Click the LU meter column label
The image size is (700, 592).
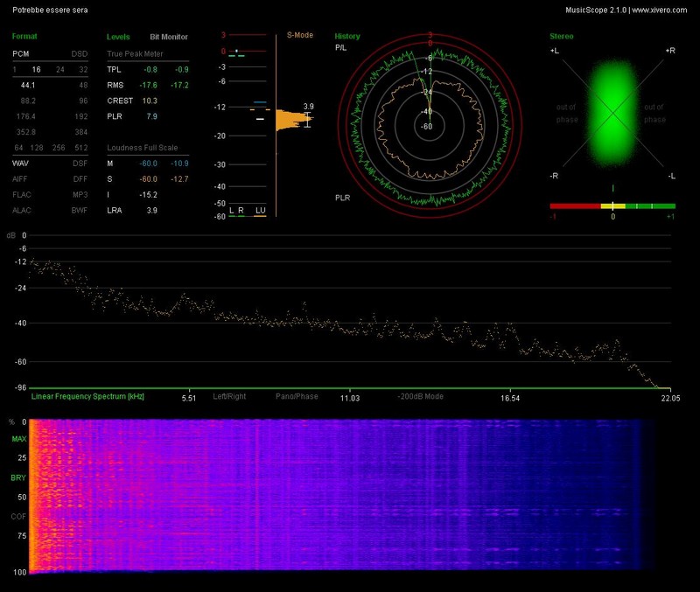(260, 211)
